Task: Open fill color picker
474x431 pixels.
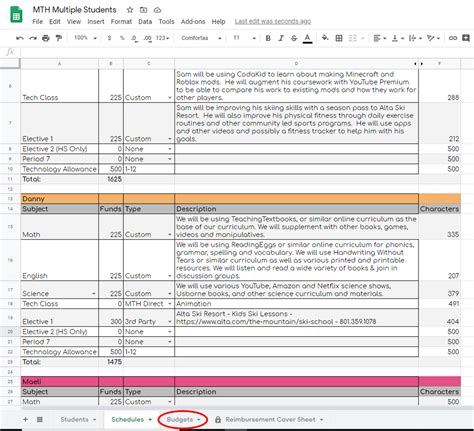Action: point(325,38)
